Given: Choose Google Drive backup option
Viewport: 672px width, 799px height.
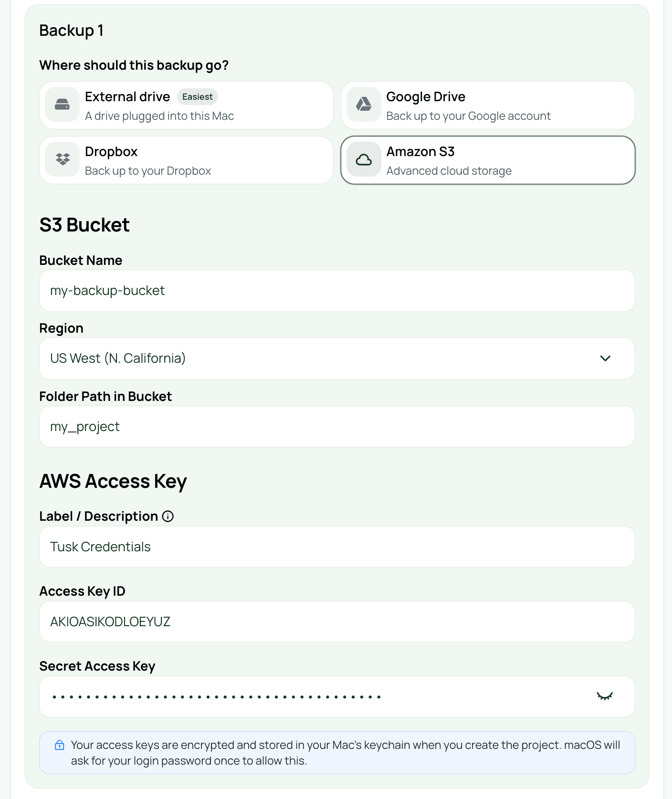Looking at the screenshot, I should tap(488, 105).
